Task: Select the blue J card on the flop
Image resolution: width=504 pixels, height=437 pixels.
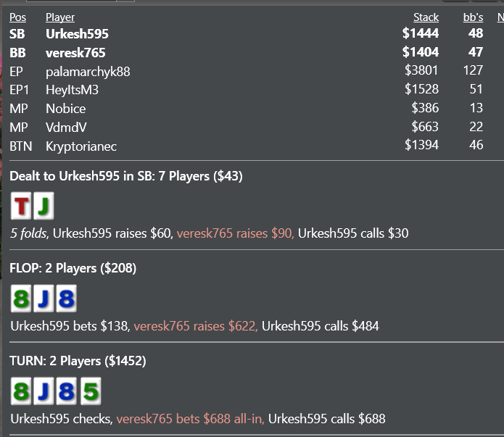Action: (x=44, y=299)
